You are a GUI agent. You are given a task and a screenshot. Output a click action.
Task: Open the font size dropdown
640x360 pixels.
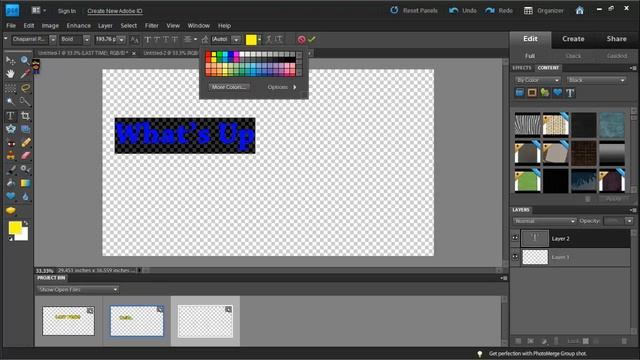tap(122, 40)
